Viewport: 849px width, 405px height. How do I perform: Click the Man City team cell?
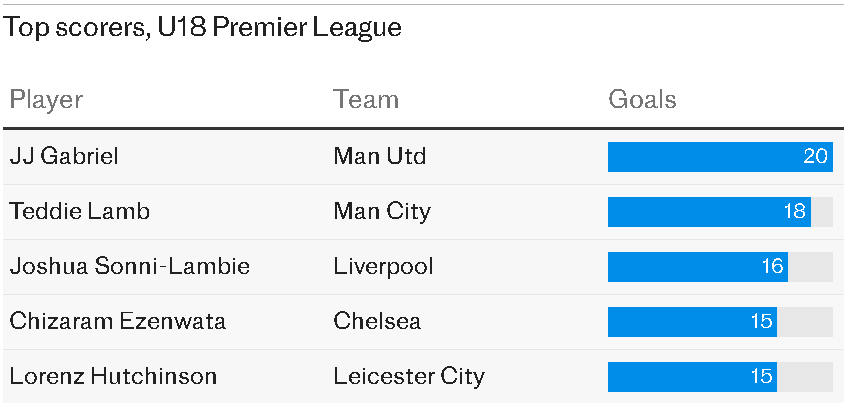382,211
